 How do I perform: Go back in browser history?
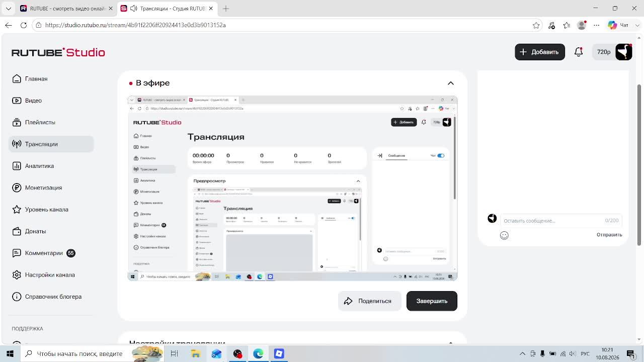tap(9, 25)
